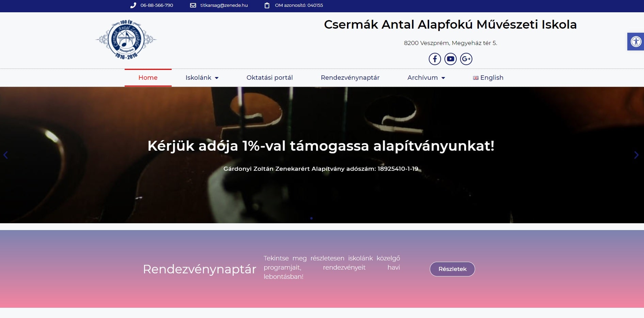This screenshot has height=318, width=644.
Task: Click the address 8200 Veszprém, Megyeház tér 5.
Action: click(450, 43)
